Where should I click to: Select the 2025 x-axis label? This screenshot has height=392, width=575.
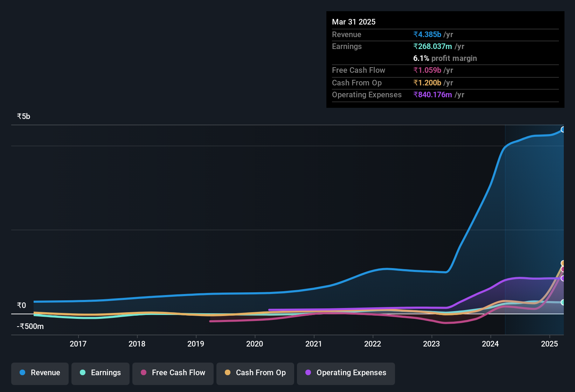549,344
